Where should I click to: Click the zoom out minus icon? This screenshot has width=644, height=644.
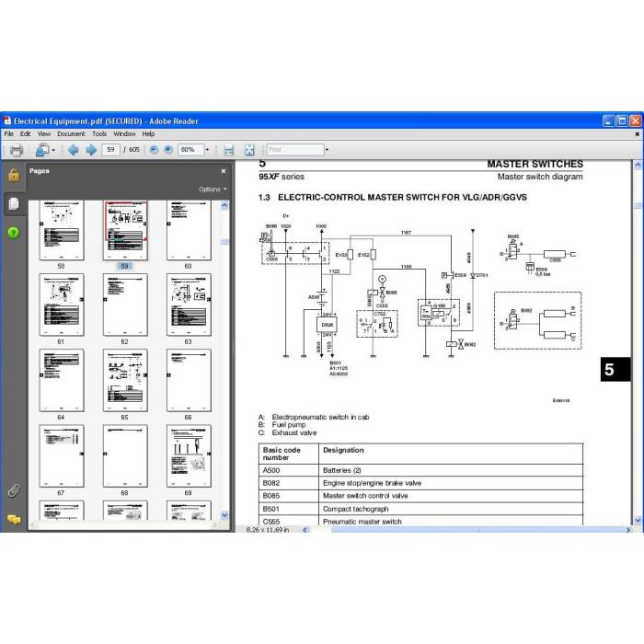[154, 149]
